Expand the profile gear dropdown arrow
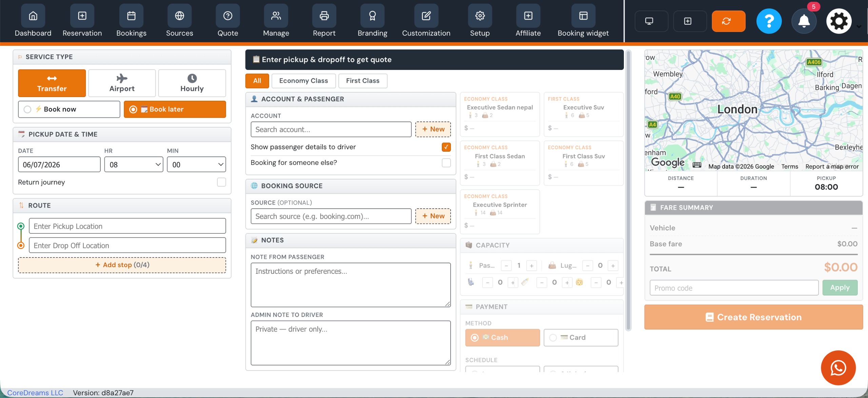Image resolution: width=868 pixels, height=398 pixels. tap(859, 26)
